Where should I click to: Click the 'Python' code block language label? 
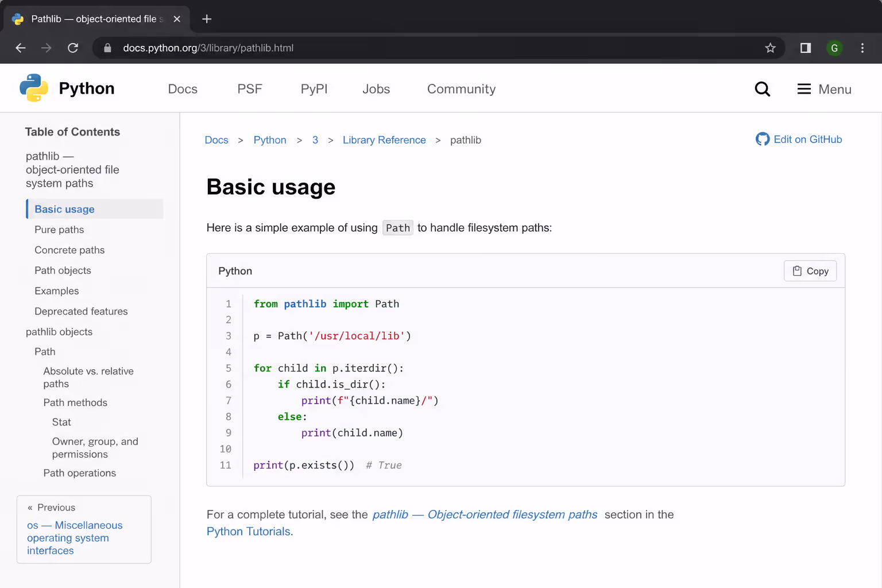coord(235,271)
